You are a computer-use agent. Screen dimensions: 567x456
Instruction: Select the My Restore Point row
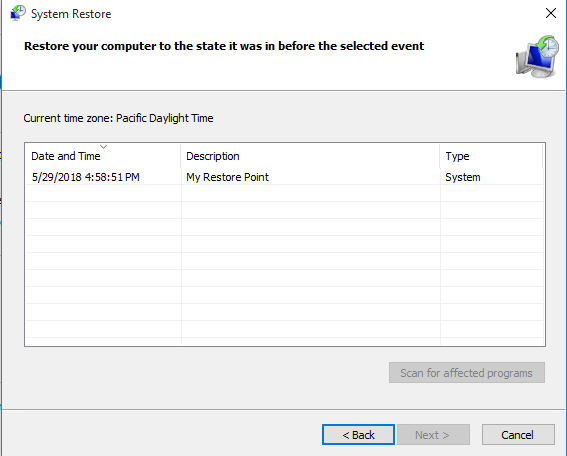(x=285, y=177)
